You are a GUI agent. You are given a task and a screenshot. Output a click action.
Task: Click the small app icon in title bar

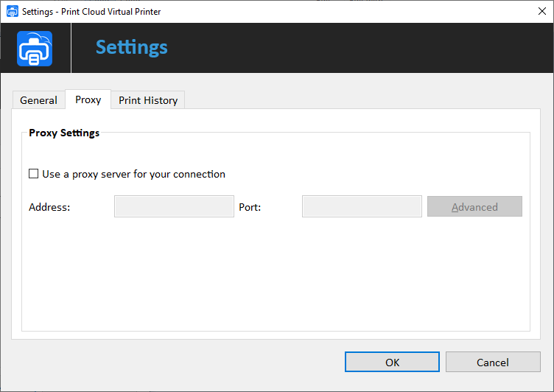pyautogui.click(x=12, y=12)
